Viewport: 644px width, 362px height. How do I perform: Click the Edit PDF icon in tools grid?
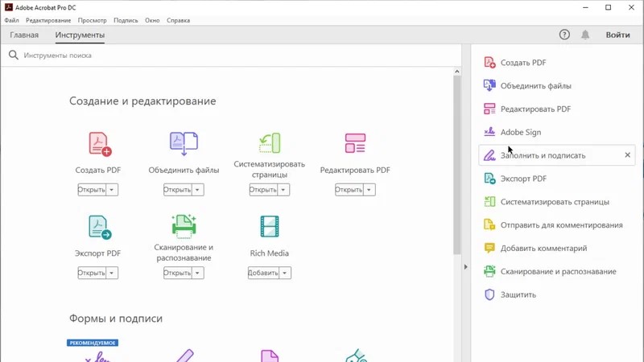pos(355,143)
